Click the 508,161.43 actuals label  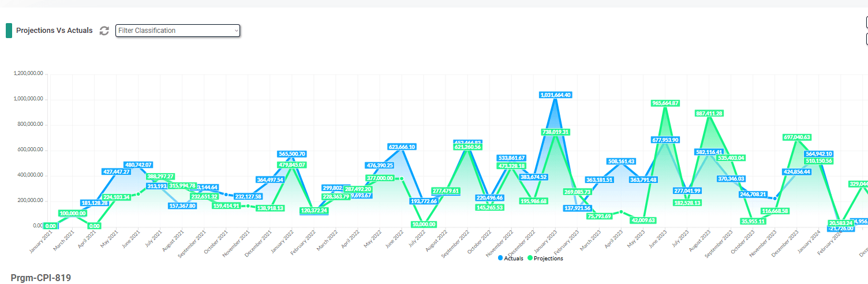[x=622, y=162]
